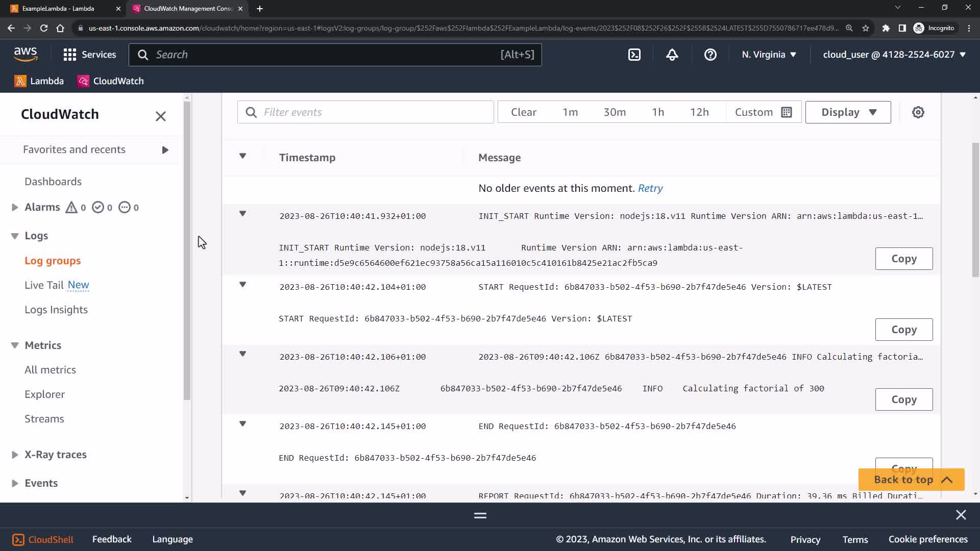
Task: Open the AWS help question mark icon
Action: point(710,55)
